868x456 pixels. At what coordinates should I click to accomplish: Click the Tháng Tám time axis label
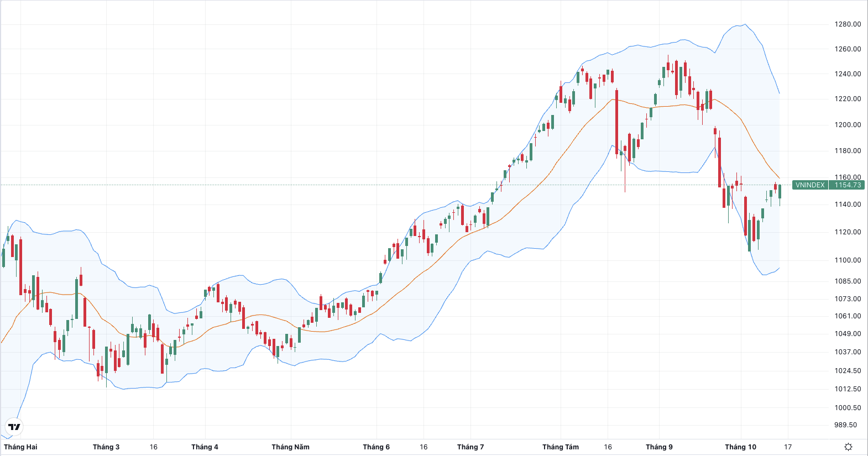(x=561, y=447)
